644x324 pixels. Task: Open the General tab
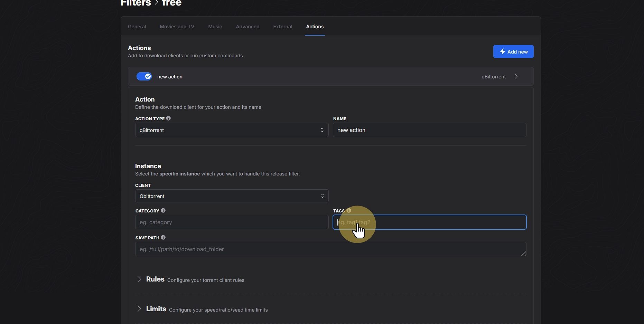pos(137,27)
